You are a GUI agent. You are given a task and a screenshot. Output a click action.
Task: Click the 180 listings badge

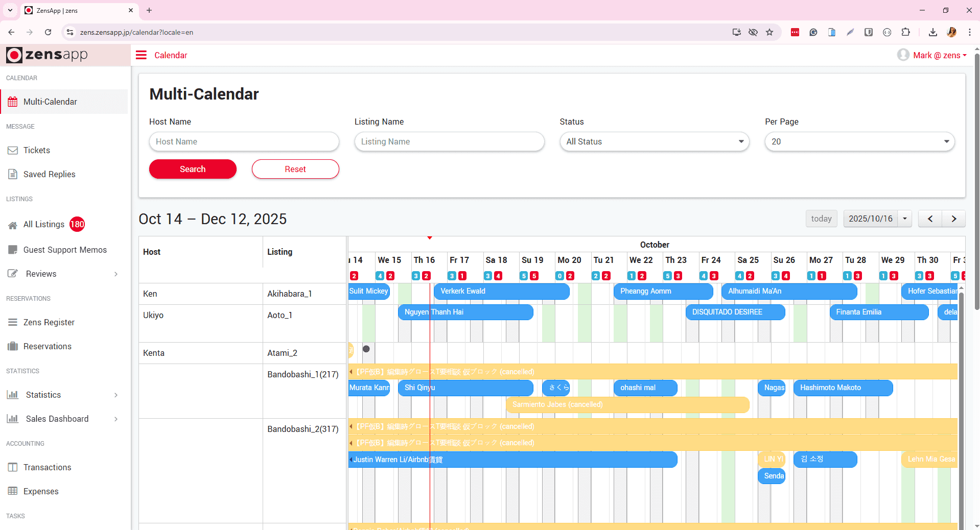pyautogui.click(x=77, y=224)
